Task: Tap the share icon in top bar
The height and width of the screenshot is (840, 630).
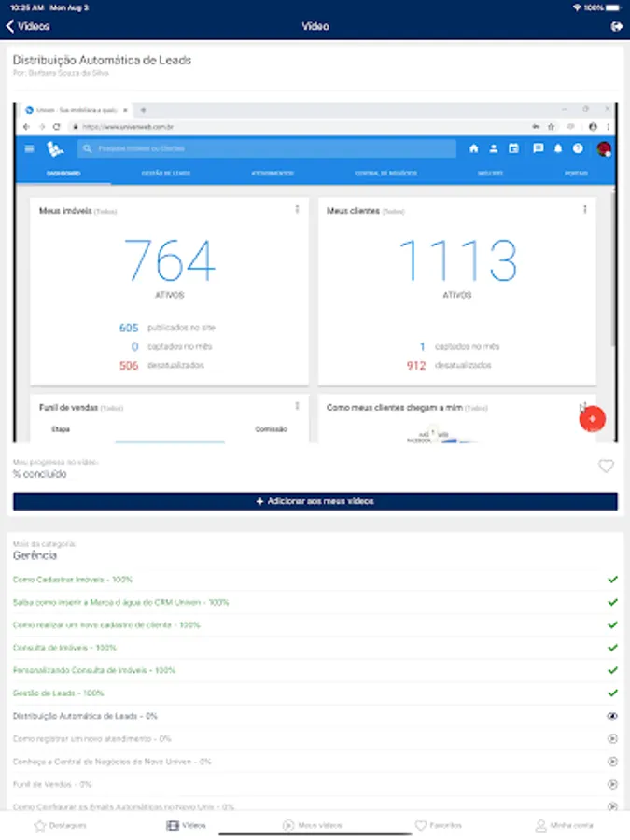Action: point(617,26)
